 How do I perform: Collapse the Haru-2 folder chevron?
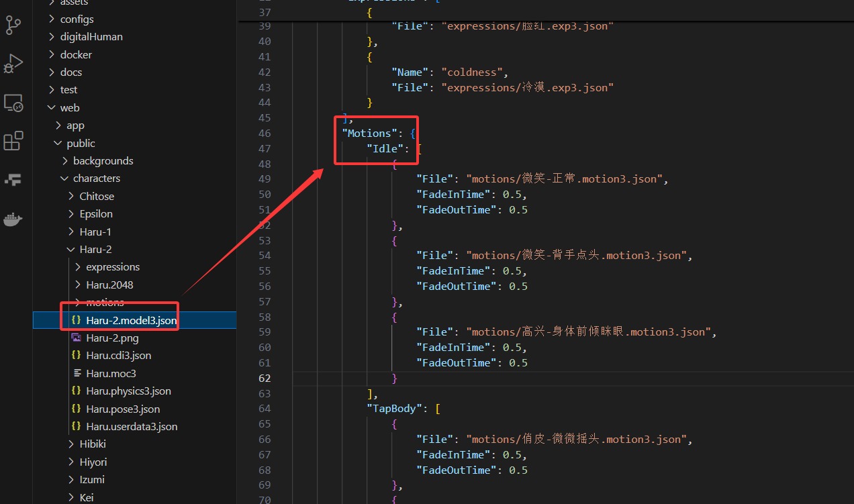pos(71,249)
